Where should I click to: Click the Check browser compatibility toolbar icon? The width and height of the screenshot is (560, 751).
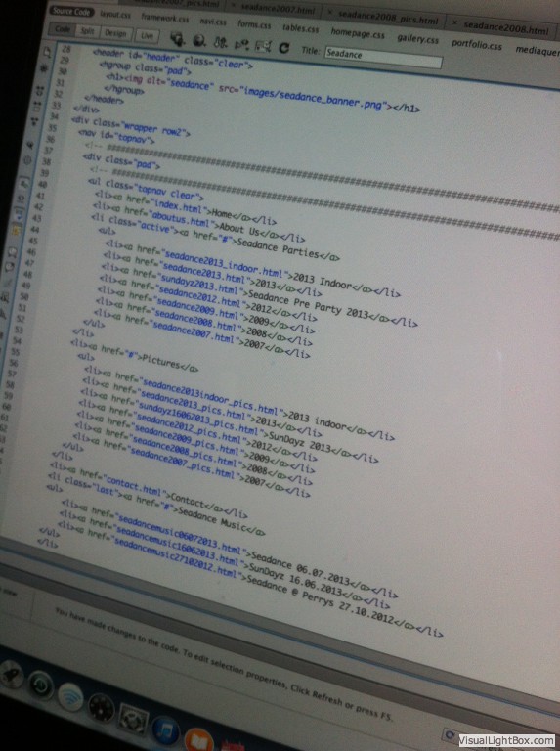(x=263, y=46)
